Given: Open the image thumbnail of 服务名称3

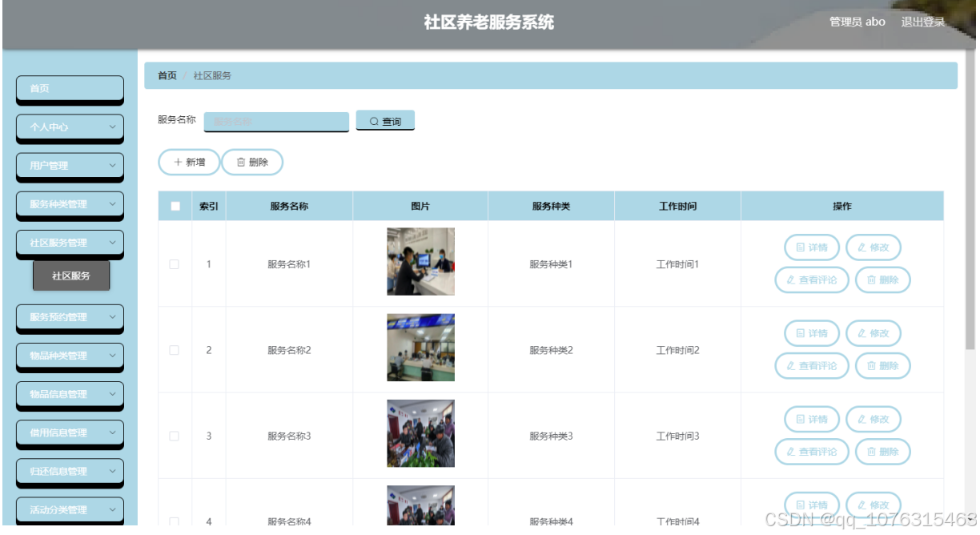Looking at the screenshot, I should [420, 433].
